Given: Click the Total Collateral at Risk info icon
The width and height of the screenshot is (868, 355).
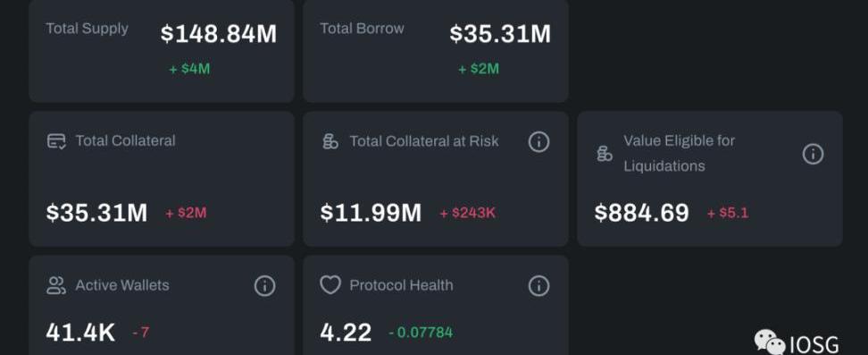Looking at the screenshot, I should [538, 142].
